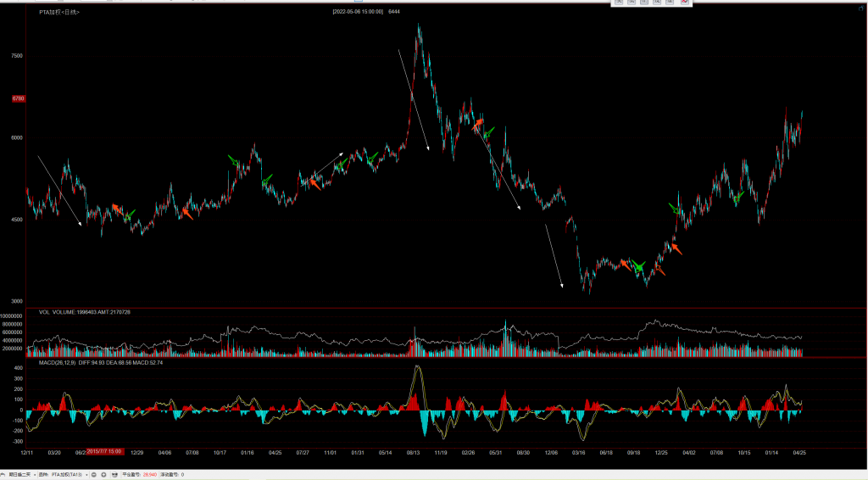Click the VOL VOLUME indicator label
Viewport: 868px width, 480px height.
58,312
